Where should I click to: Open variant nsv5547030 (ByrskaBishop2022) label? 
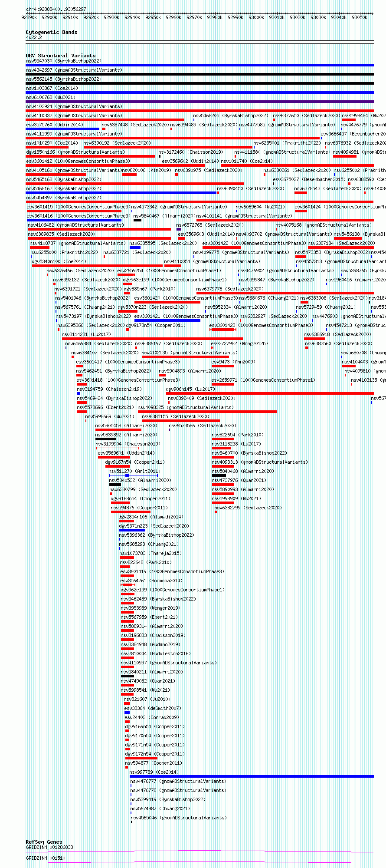(x=63, y=61)
